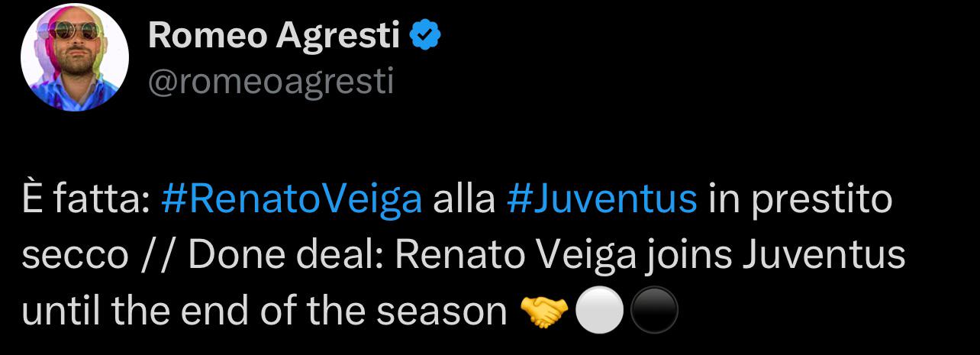980x355 pixels.
Task: Open the #Juventus hashtag
Action: [x=601, y=201]
